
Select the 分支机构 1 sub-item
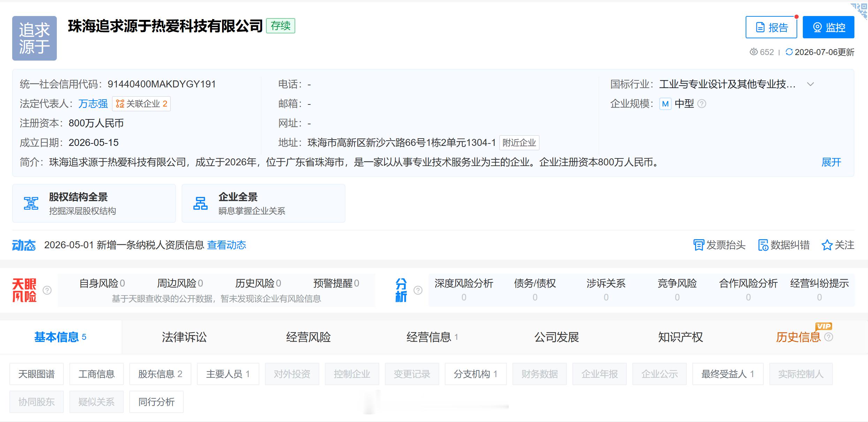[475, 374]
